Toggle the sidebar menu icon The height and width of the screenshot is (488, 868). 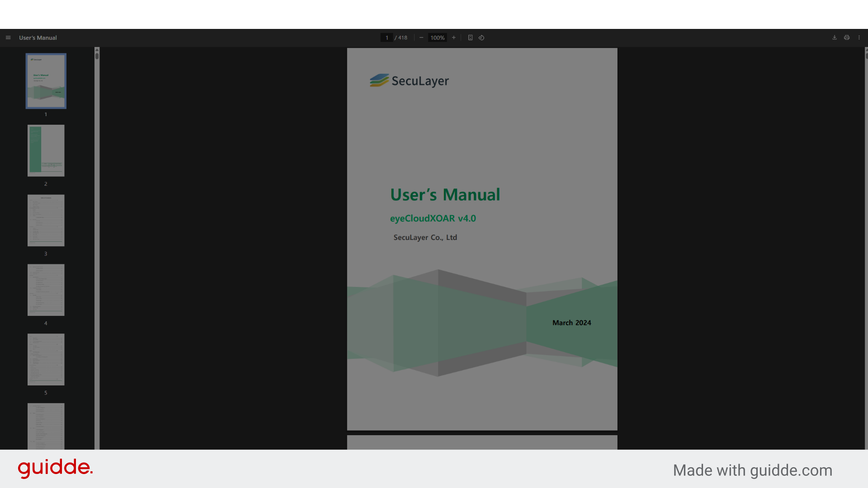pyautogui.click(x=8, y=38)
